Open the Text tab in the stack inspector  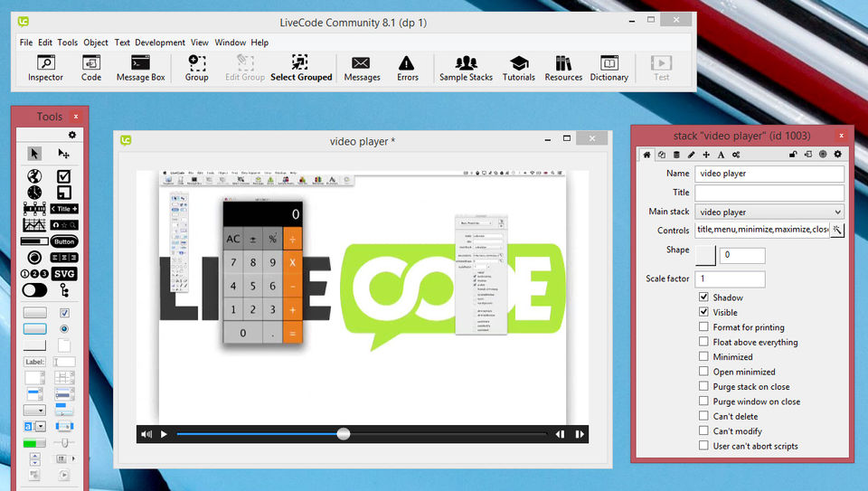click(x=721, y=155)
